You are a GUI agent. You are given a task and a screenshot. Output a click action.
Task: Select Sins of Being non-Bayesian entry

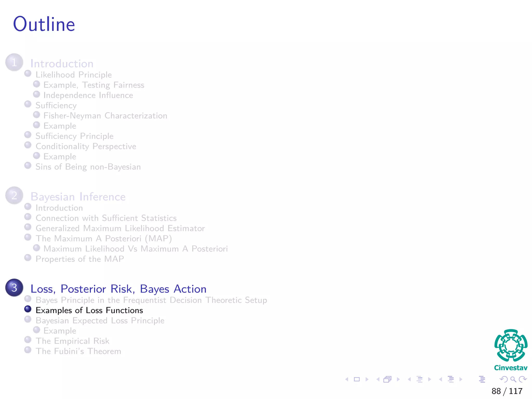pyautogui.click(x=88, y=167)
